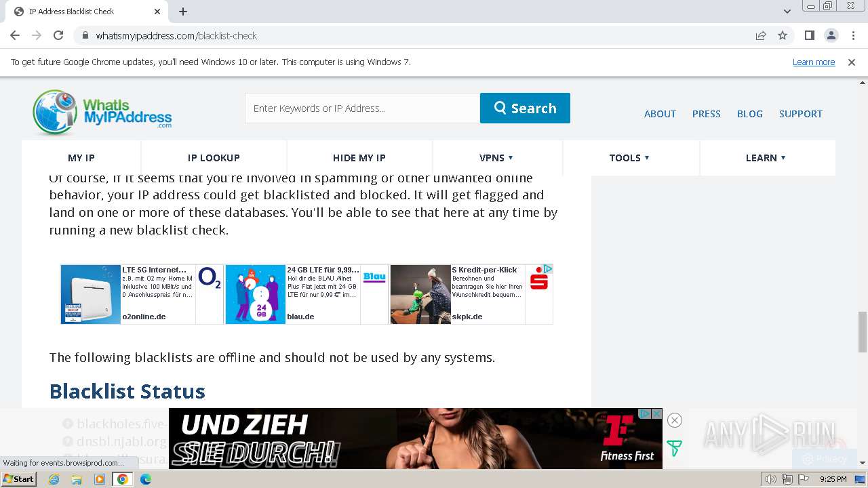868x488 pixels.
Task: Open the Fitness First banner ad
Action: pos(416,439)
